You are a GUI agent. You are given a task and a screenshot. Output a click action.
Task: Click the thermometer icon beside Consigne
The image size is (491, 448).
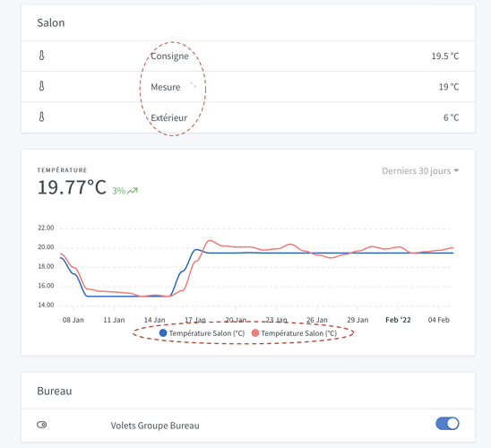tap(41, 56)
